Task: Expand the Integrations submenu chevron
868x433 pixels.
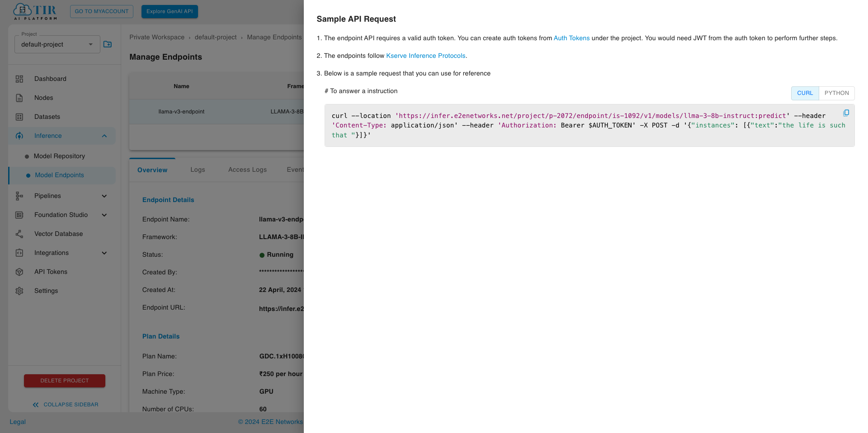Action: click(104, 253)
